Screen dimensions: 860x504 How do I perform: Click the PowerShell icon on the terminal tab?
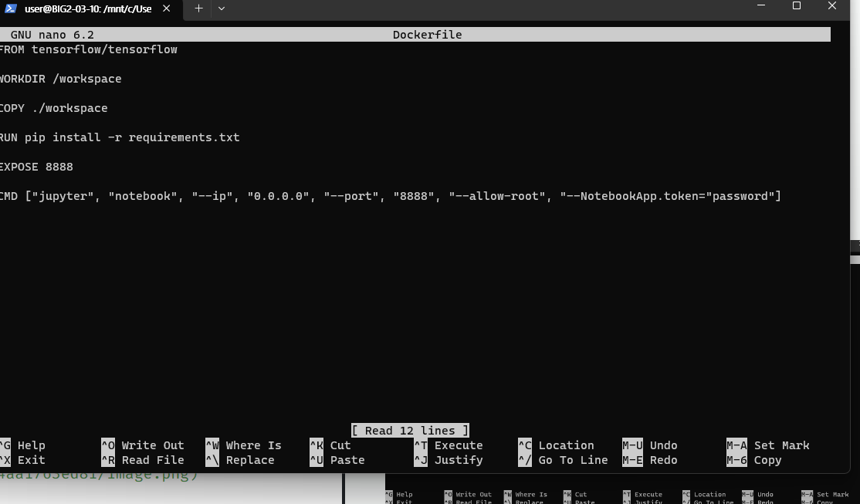(10, 8)
